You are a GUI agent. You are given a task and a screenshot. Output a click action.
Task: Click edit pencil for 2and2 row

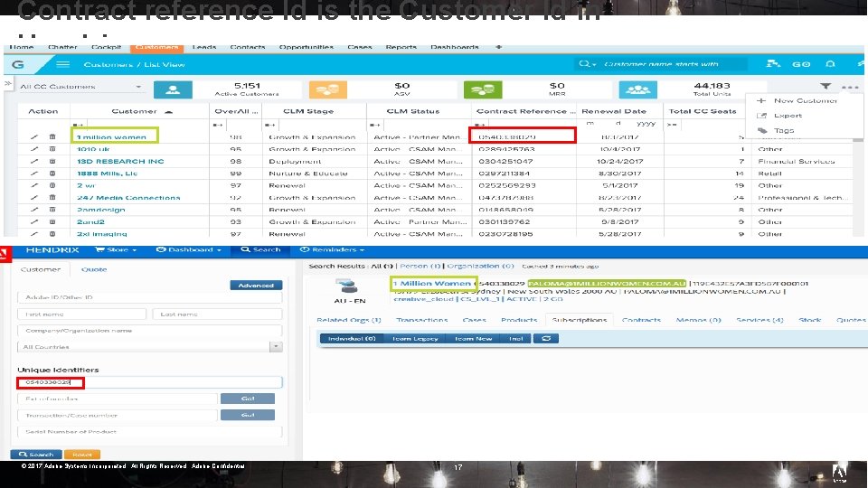click(34, 221)
